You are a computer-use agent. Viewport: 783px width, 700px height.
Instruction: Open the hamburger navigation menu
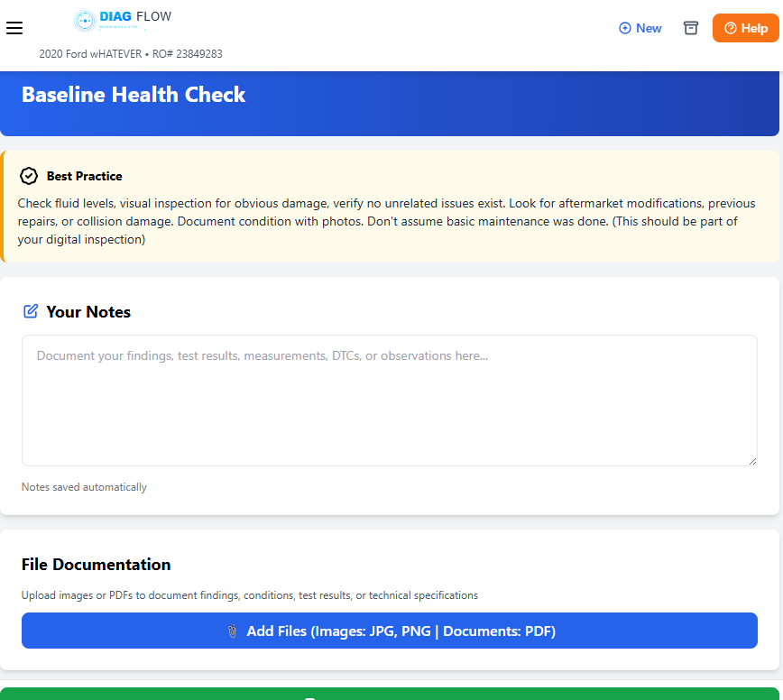(14, 28)
